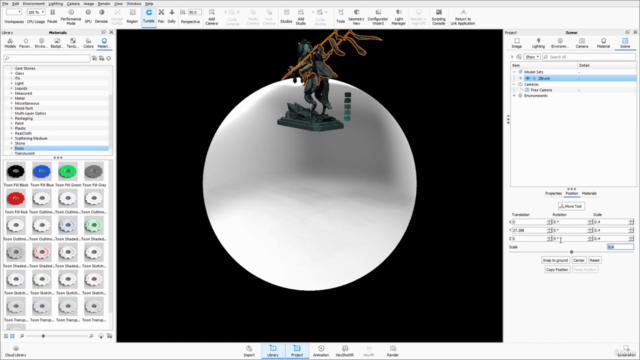The width and height of the screenshot is (640, 360).
Task: Open the Workspaces dropdown
Action: point(13,12)
